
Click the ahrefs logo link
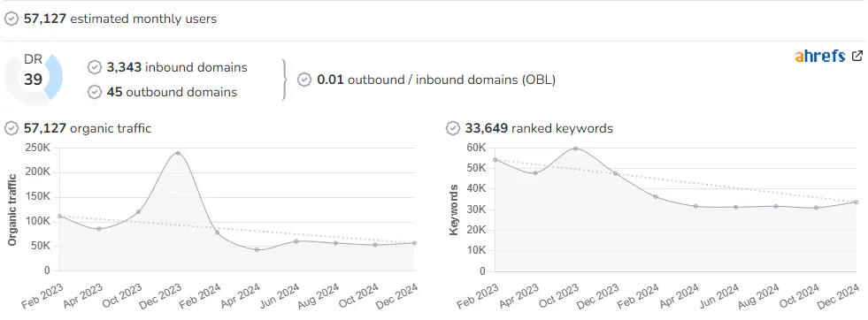(820, 56)
